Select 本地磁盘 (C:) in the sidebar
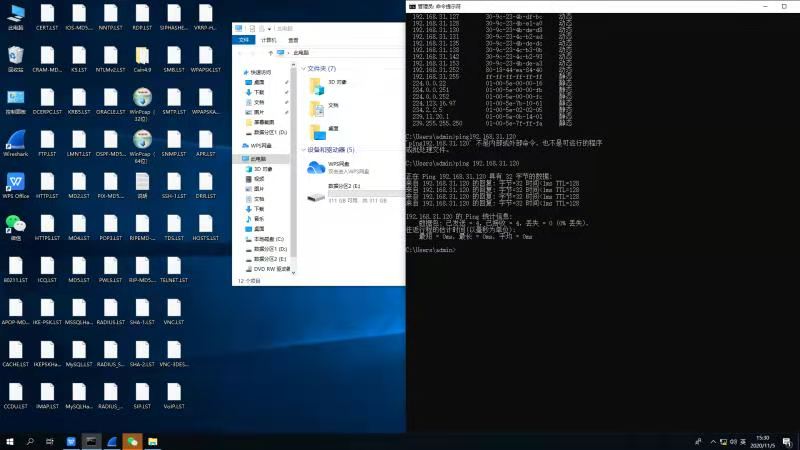 [x=264, y=239]
